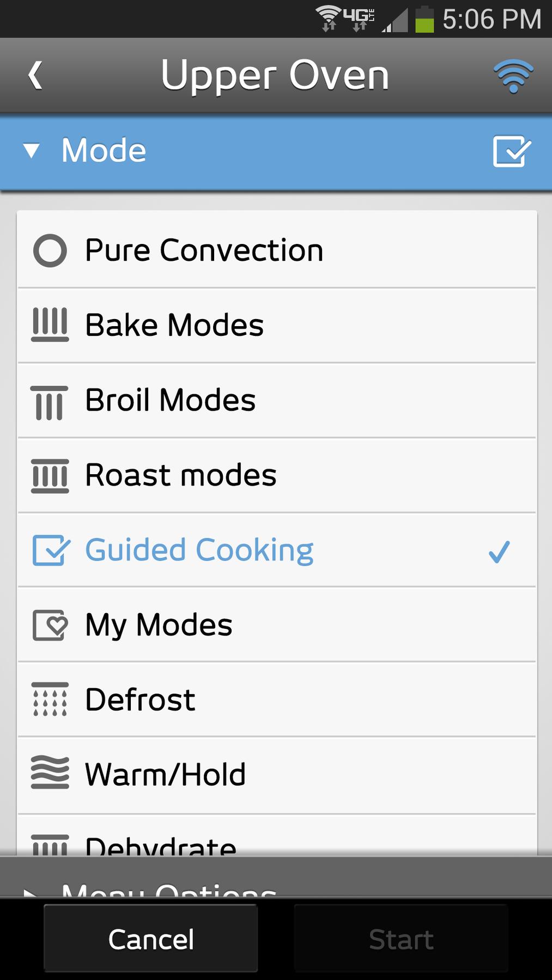
Task: Tap the Roast modes element icon
Action: [x=50, y=476]
